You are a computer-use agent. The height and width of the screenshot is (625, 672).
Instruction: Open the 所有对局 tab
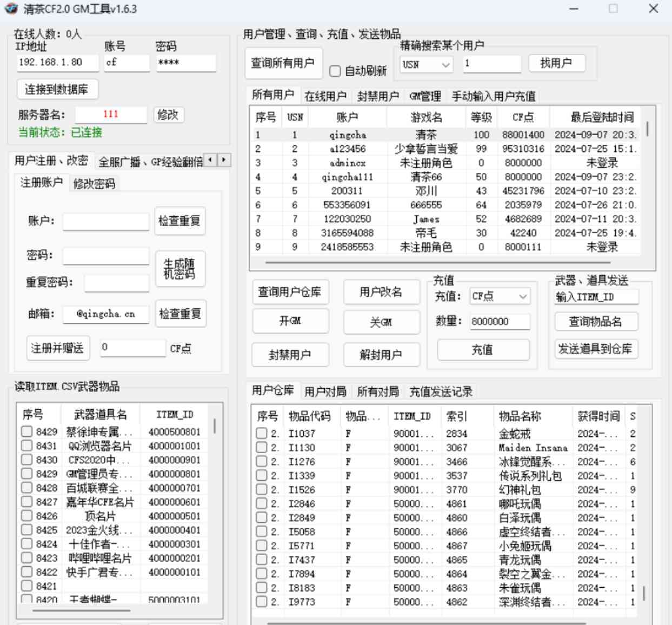coord(378,391)
